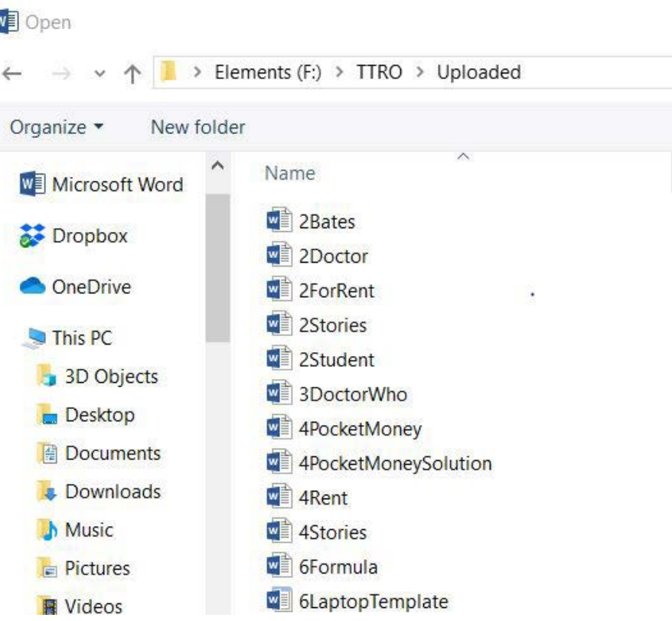
Task: Select the 6LaptopTemplate file name
Action: pos(374,602)
